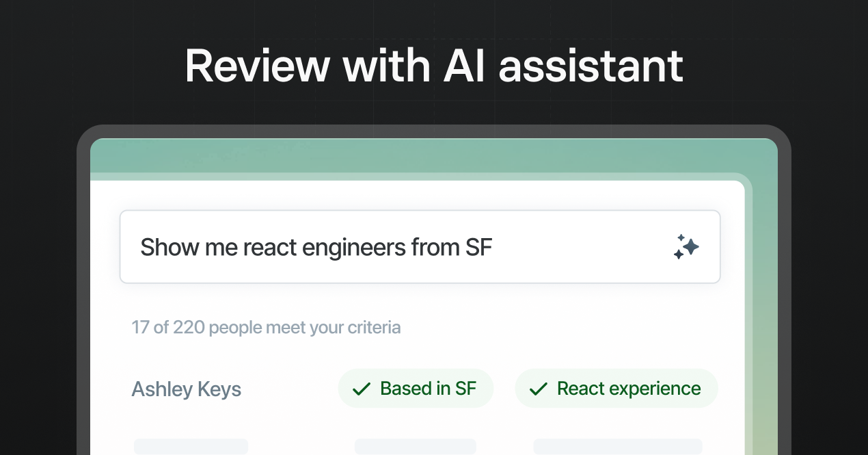Select the 'Based in SF' criteria chip
Screen dimensions: 868x455
tap(416, 389)
